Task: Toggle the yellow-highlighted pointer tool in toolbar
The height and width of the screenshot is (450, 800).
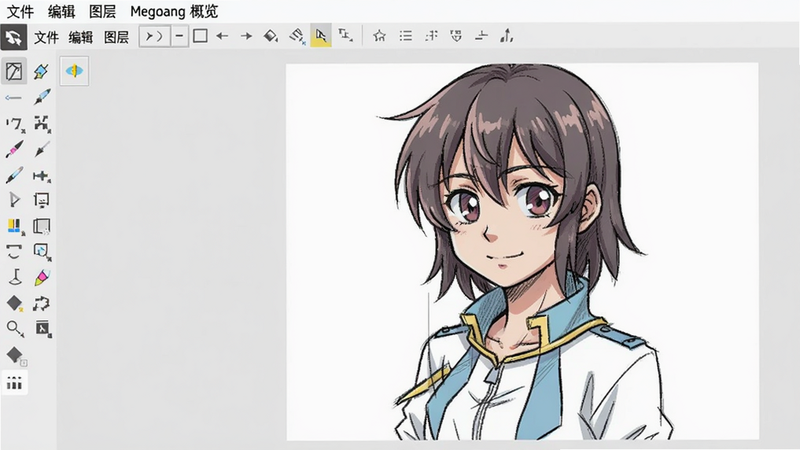Action: click(321, 36)
